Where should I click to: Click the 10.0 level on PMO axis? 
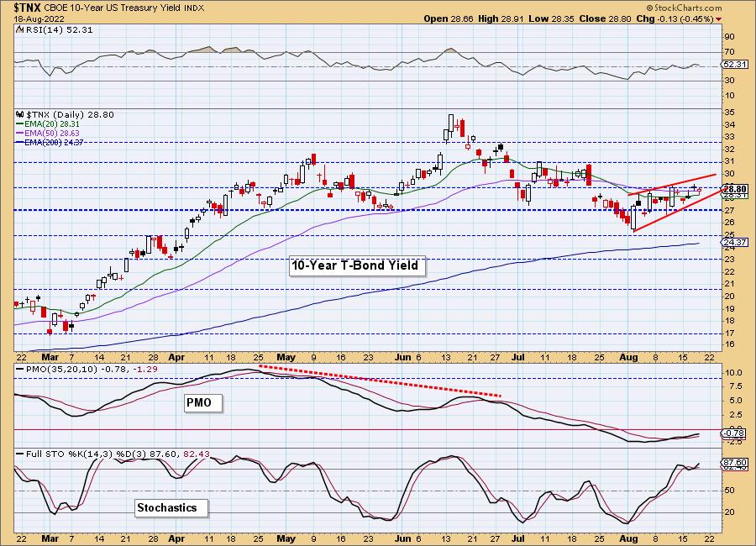coord(733,373)
